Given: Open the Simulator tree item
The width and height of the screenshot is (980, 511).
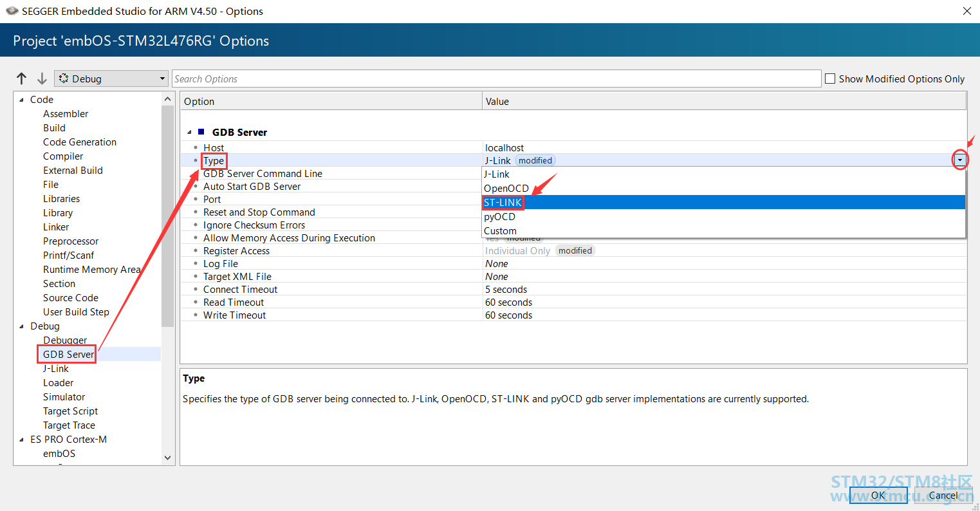Looking at the screenshot, I should click(x=64, y=397).
